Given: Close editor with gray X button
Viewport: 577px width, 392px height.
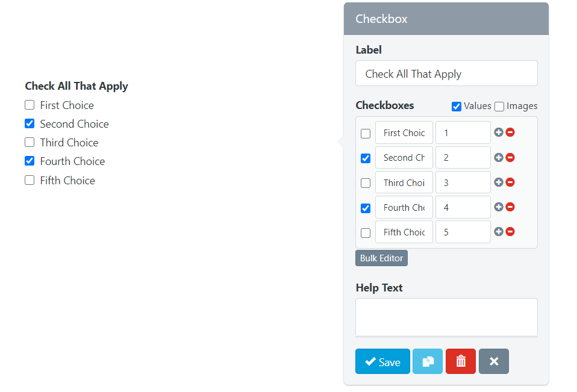Looking at the screenshot, I should (x=494, y=361).
